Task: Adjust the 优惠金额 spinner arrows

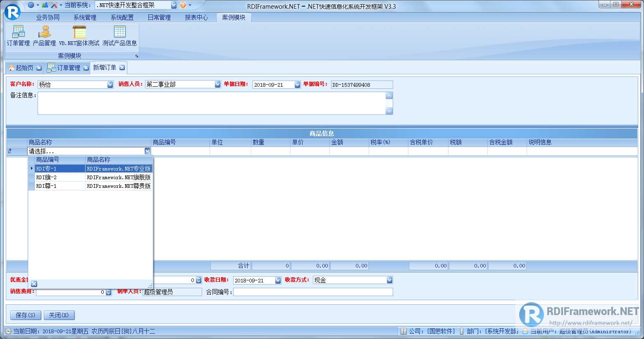Action: click(198, 280)
